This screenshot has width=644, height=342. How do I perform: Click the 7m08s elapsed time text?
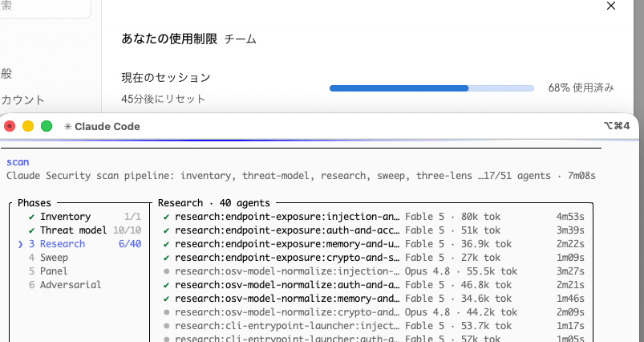581,176
